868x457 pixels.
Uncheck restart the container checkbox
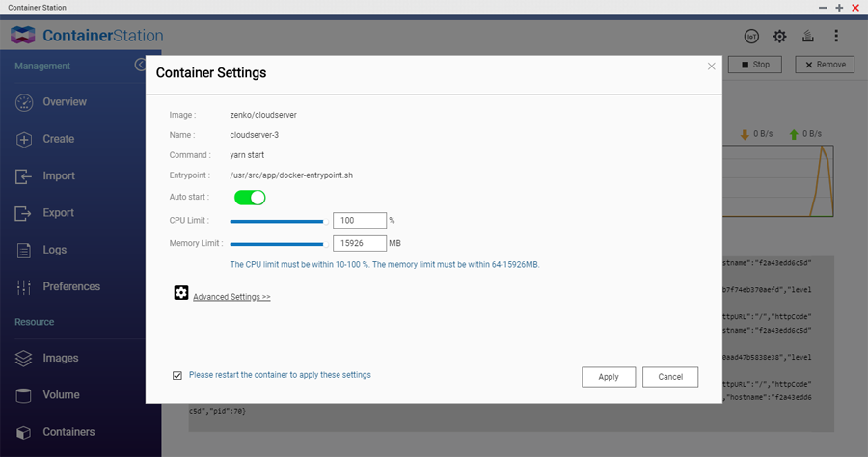pos(177,376)
